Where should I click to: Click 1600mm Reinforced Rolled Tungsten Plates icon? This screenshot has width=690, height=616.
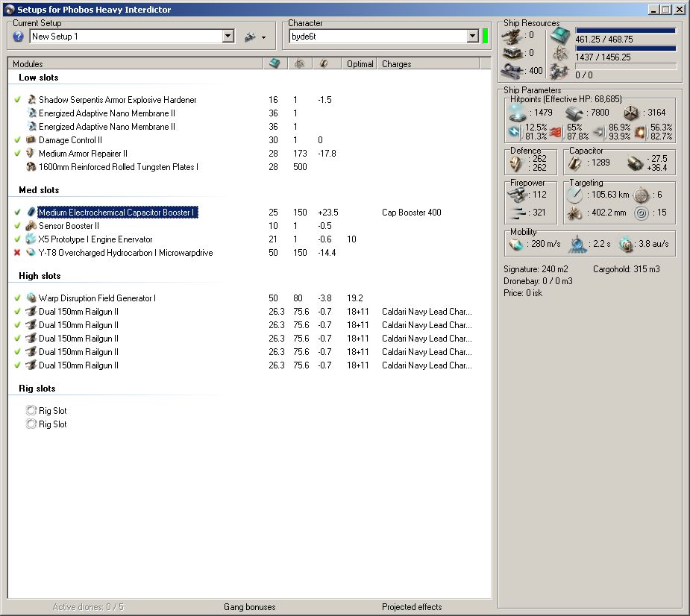[31, 167]
